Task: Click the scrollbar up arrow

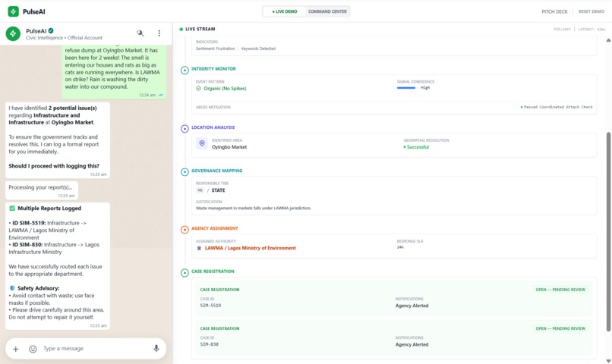Action: (608, 40)
